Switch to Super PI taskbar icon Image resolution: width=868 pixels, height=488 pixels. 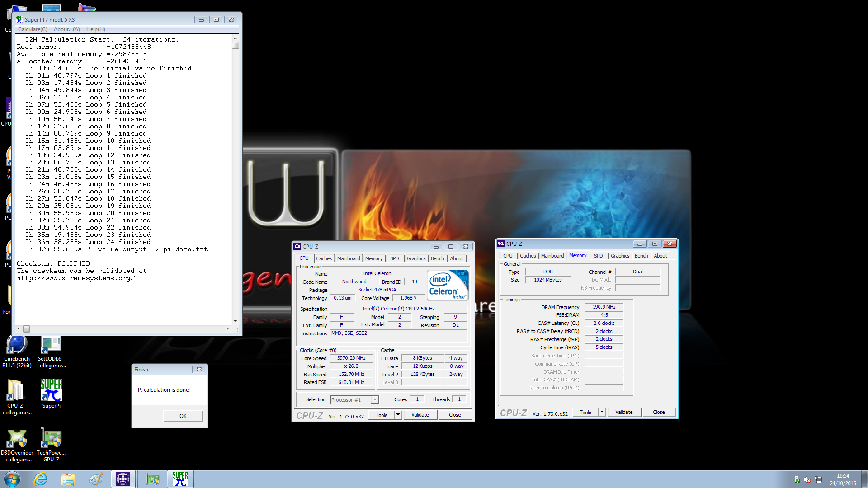[180, 479]
